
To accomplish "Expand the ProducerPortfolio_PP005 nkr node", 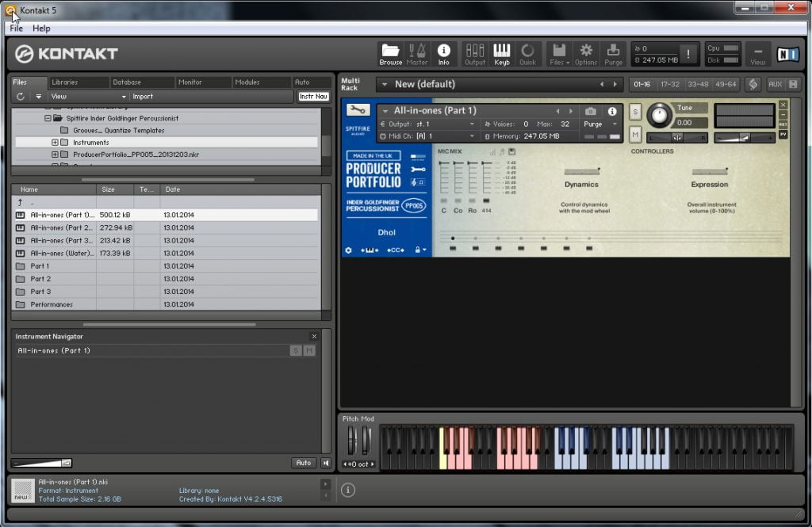I will coord(55,155).
